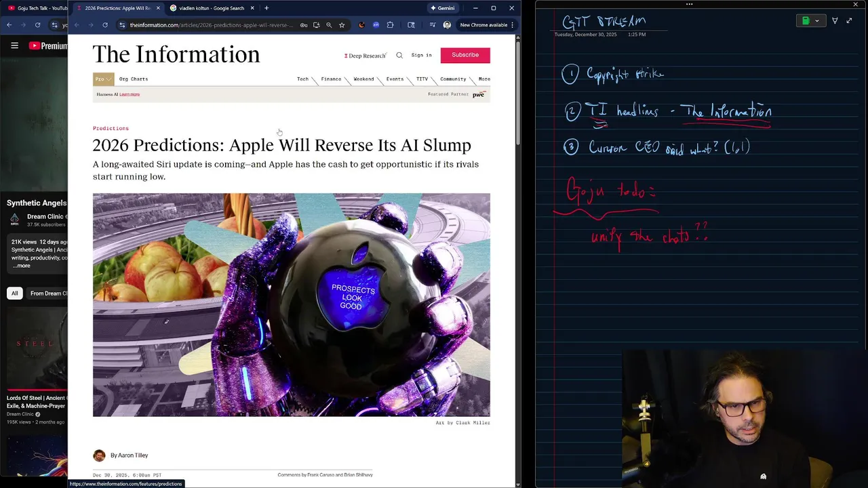Viewport: 868px width, 488px height.
Task: Open site information icon beside theinformation.com URL
Action: pyautogui.click(x=122, y=25)
